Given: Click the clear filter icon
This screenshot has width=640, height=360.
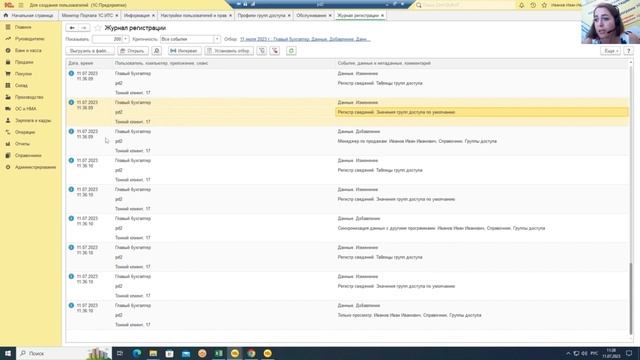Looking at the screenshot, I should [275, 51].
